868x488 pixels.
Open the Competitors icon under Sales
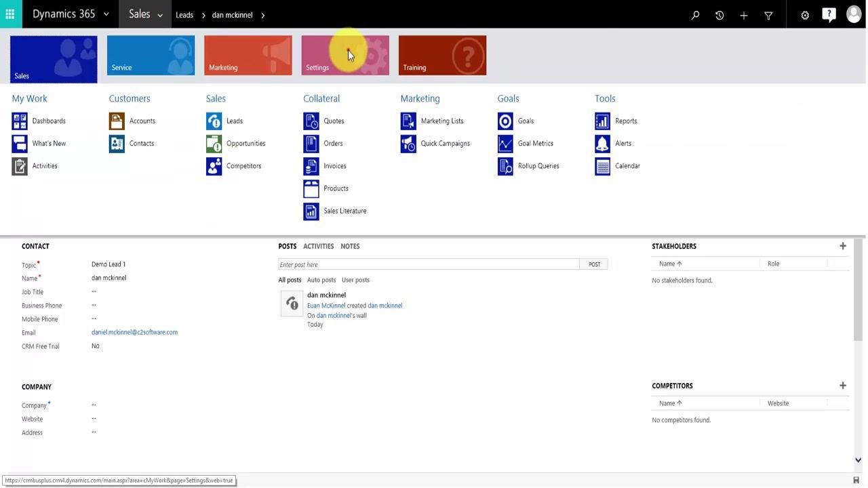214,165
